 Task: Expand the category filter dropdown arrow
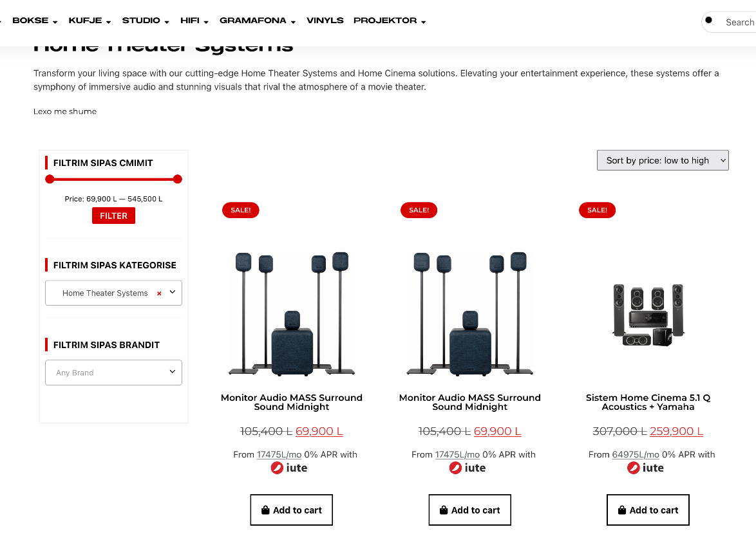pyautogui.click(x=172, y=292)
